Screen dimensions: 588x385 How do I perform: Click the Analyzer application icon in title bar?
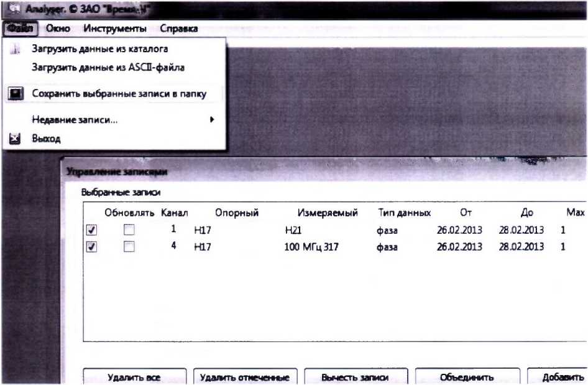coord(14,8)
